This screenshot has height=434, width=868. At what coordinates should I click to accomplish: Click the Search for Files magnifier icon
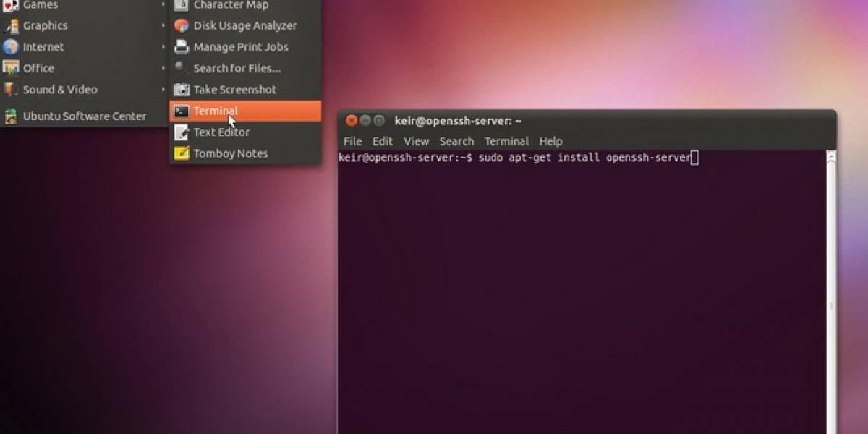182,68
